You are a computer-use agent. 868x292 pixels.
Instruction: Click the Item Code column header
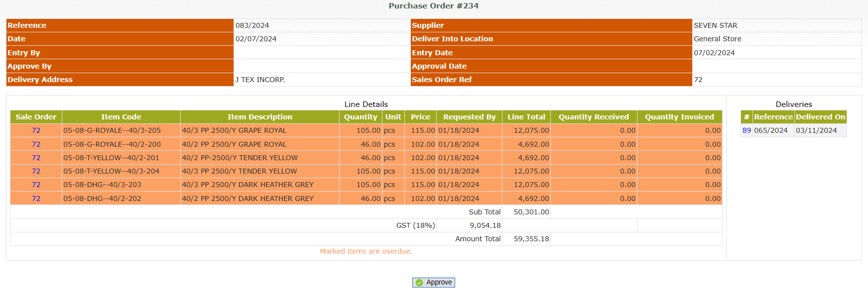[121, 117]
